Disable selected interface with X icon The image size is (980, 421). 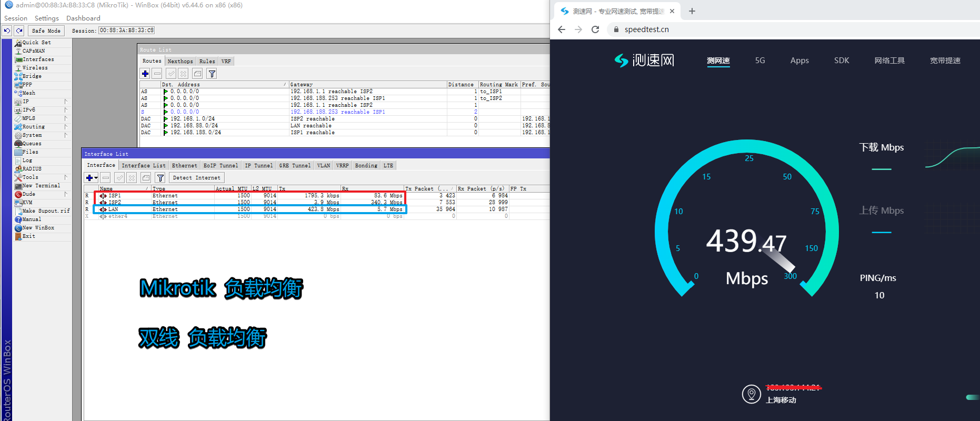click(132, 178)
